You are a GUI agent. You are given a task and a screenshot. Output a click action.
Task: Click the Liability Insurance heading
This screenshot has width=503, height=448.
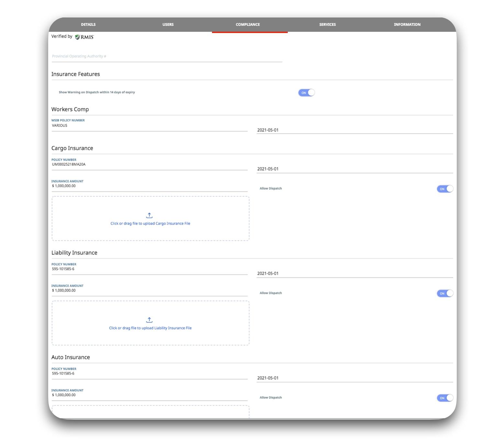pyautogui.click(x=74, y=253)
